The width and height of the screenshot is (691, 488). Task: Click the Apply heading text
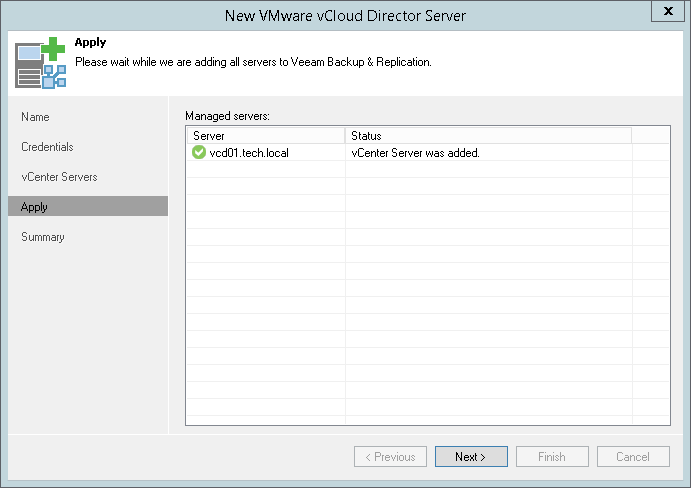tap(91, 44)
